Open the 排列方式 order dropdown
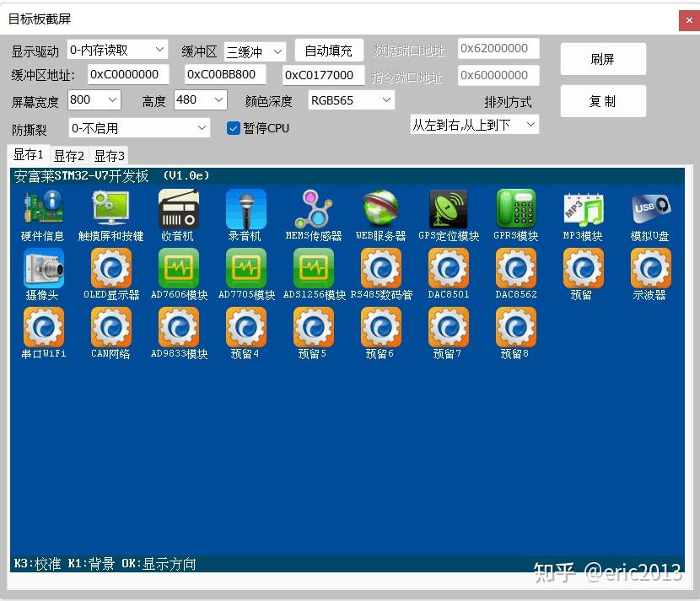This screenshot has width=700, height=601. point(474,124)
